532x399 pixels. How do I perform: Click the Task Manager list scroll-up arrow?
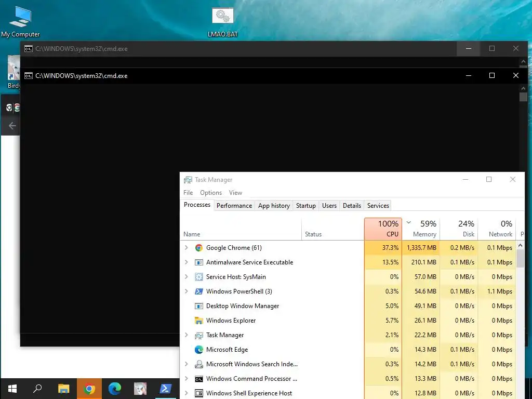520,245
